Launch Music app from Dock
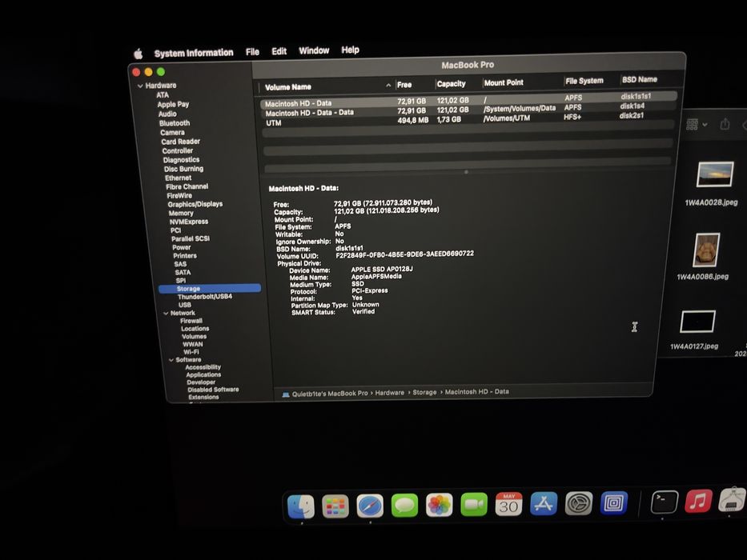Image resolution: width=747 pixels, height=560 pixels. tap(698, 501)
